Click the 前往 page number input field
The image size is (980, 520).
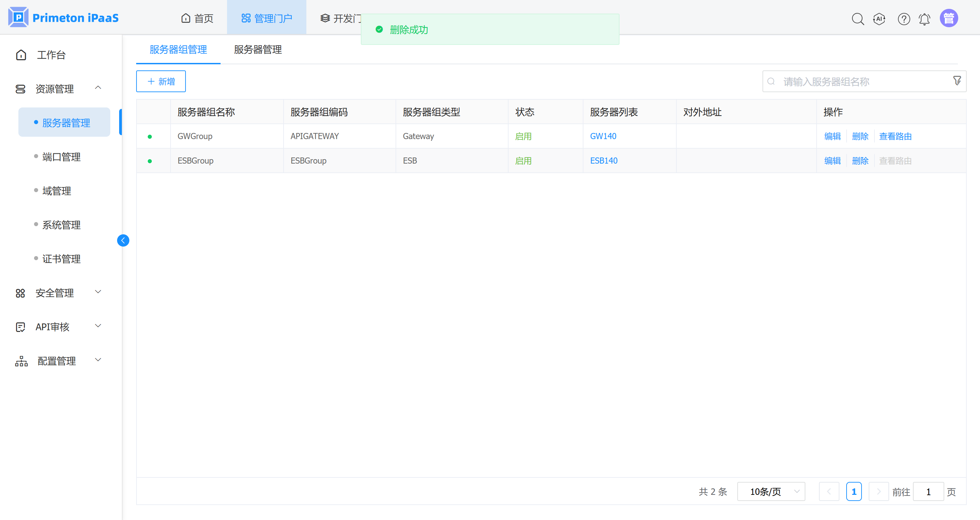(x=928, y=491)
